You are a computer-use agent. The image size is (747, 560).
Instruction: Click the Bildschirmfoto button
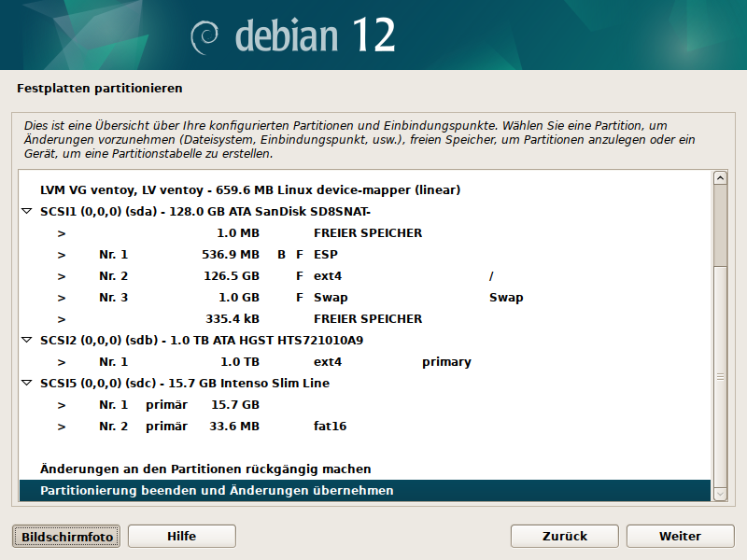point(66,537)
